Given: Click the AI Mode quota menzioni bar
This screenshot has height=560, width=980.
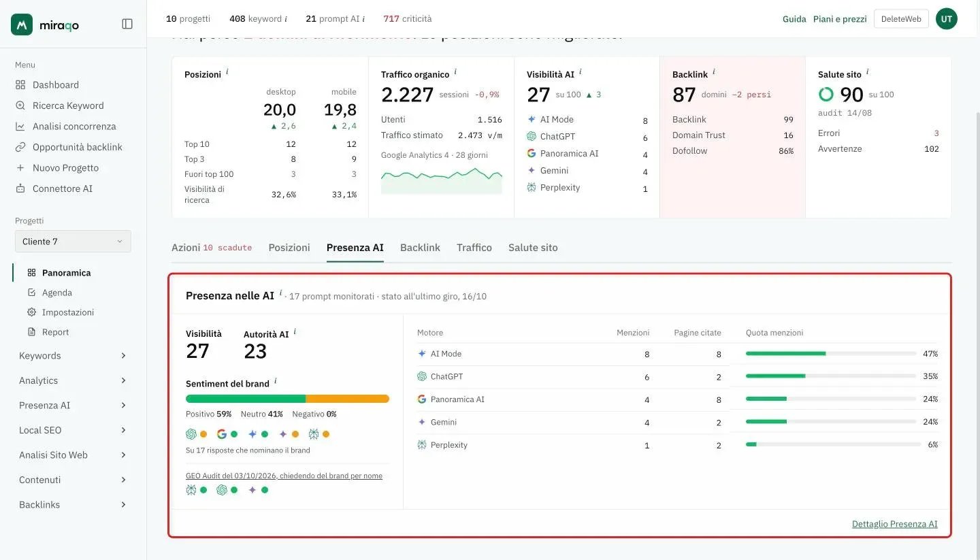Looking at the screenshot, I should [x=831, y=354].
